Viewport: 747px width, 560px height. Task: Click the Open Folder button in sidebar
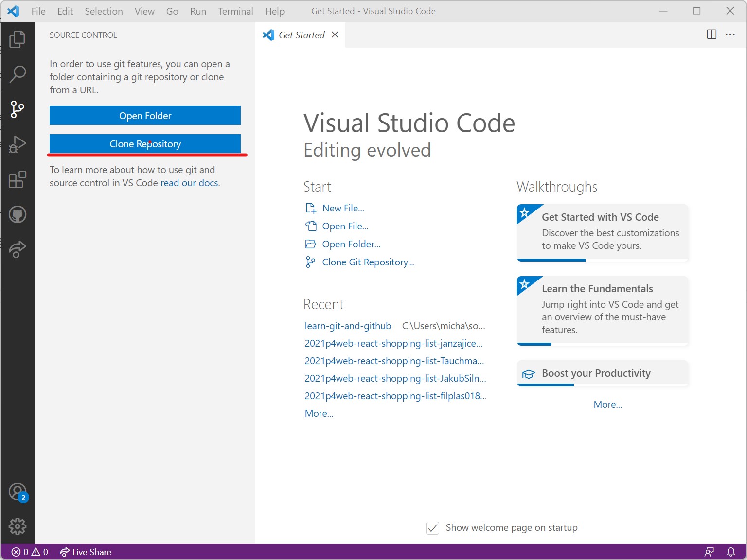[145, 116]
